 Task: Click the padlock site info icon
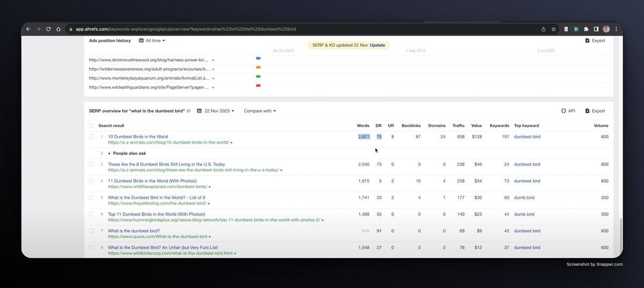(70, 29)
